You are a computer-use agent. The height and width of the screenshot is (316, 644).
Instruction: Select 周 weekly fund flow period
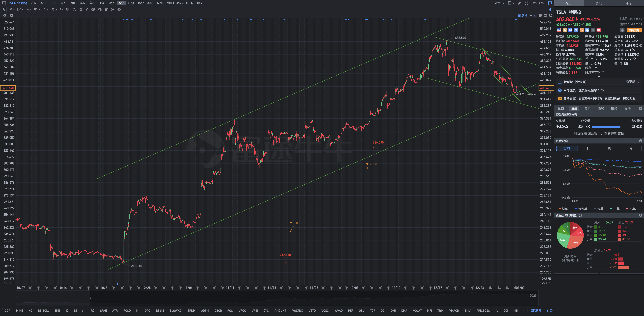pos(609,148)
